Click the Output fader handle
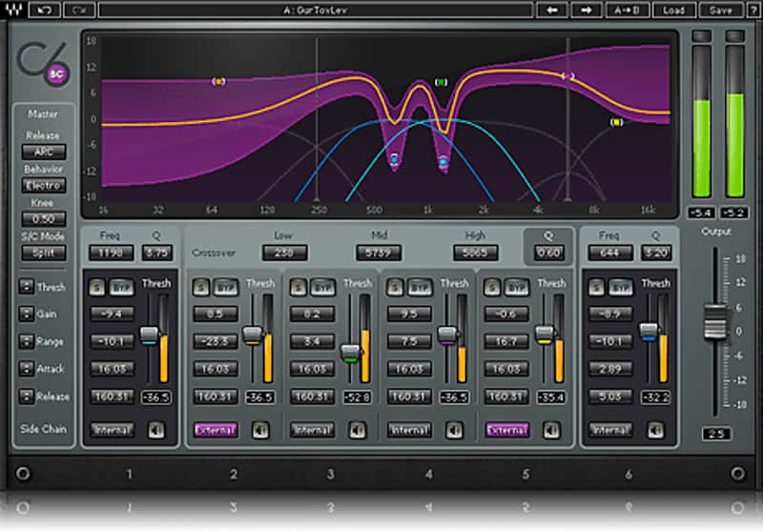The image size is (763, 532). [x=714, y=321]
